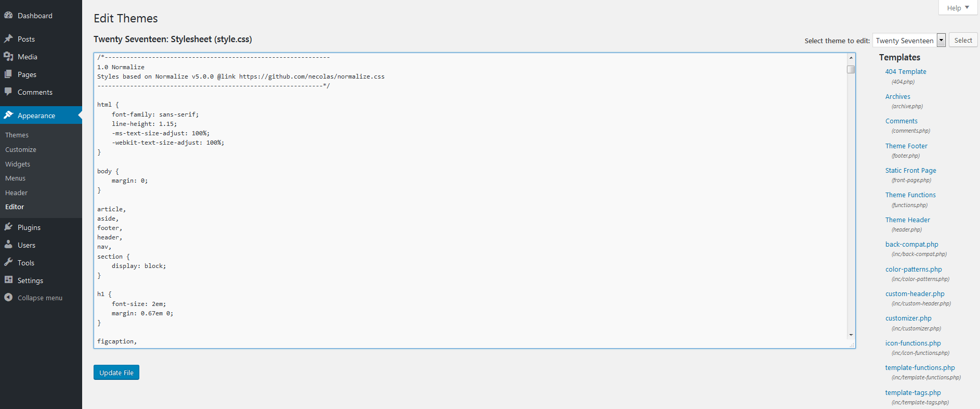Screen dimensions: 980x409
Task: Go to Header submenu
Action: 16,193
